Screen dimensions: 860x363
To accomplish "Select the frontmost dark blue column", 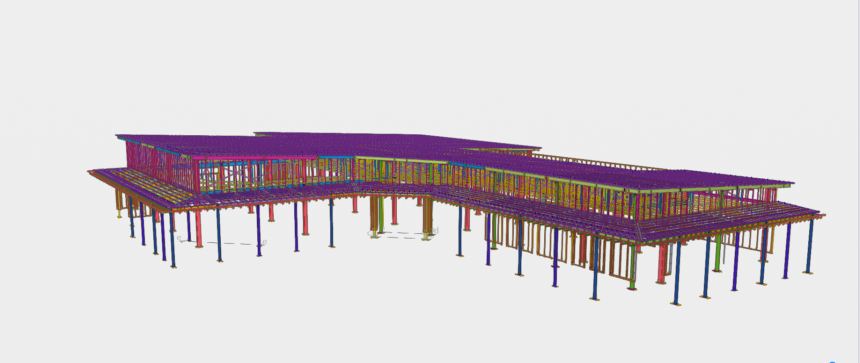I will (x=677, y=273).
